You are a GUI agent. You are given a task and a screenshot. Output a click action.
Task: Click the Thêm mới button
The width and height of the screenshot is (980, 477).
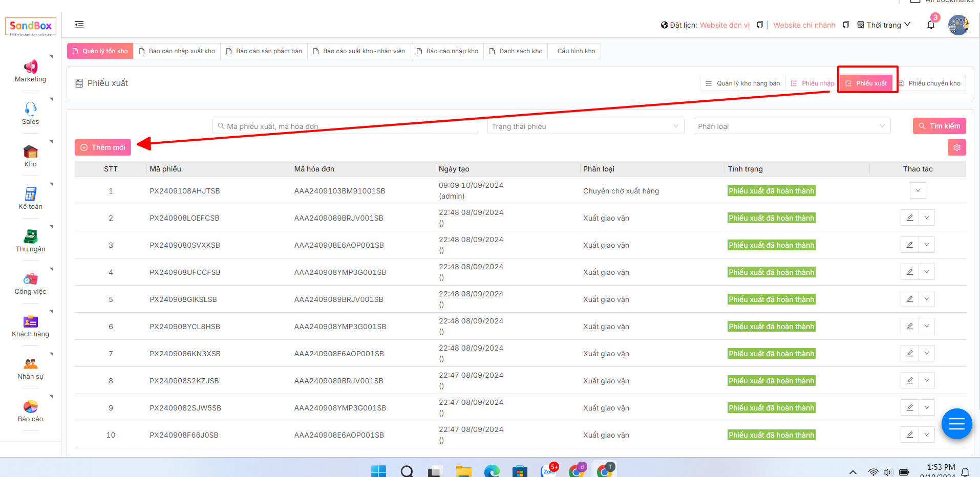tap(103, 147)
